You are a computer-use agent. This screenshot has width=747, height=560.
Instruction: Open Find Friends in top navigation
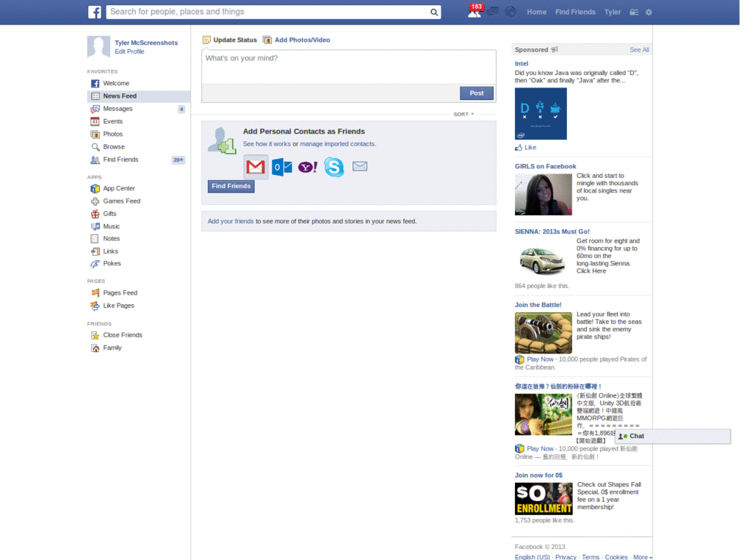pos(575,12)
